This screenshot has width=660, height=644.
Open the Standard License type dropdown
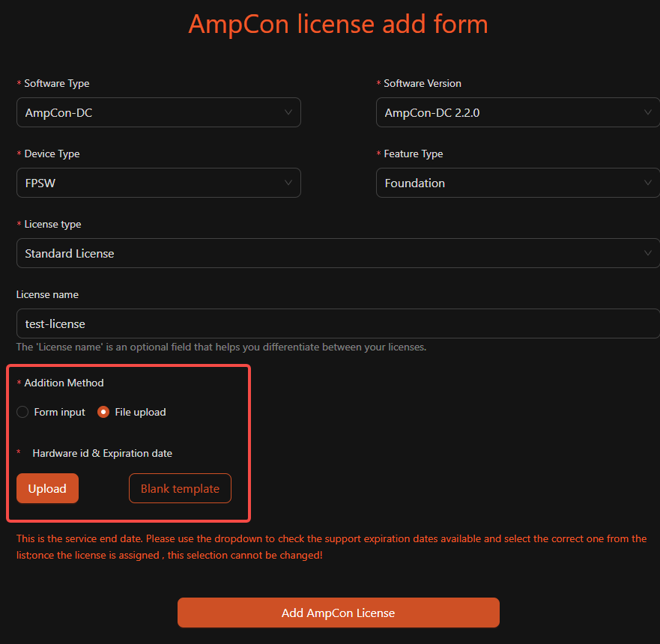(x=330, y=254)
